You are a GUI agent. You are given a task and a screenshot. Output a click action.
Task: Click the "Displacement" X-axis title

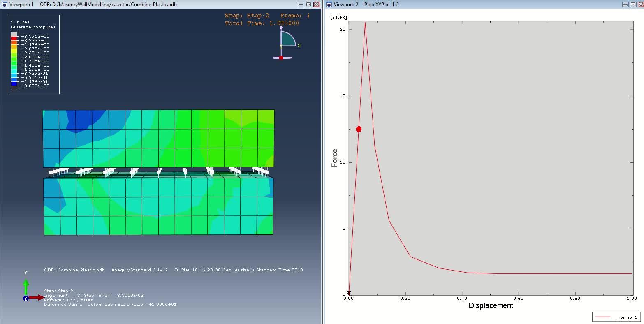click(x=491, y=305)
